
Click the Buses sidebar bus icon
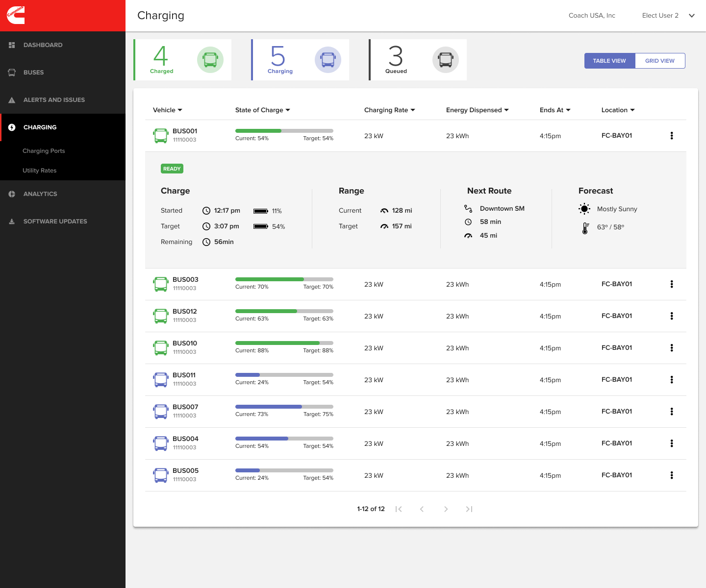12,73
